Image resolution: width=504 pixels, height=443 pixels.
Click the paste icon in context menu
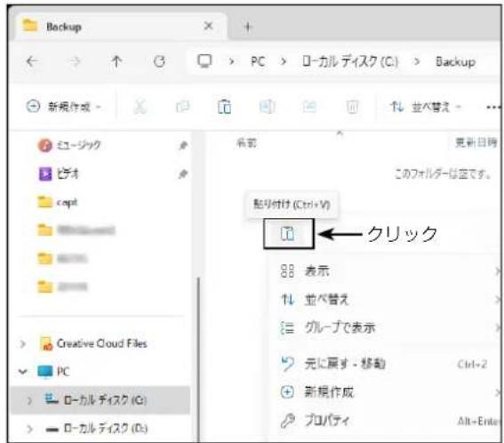(288, 234)
